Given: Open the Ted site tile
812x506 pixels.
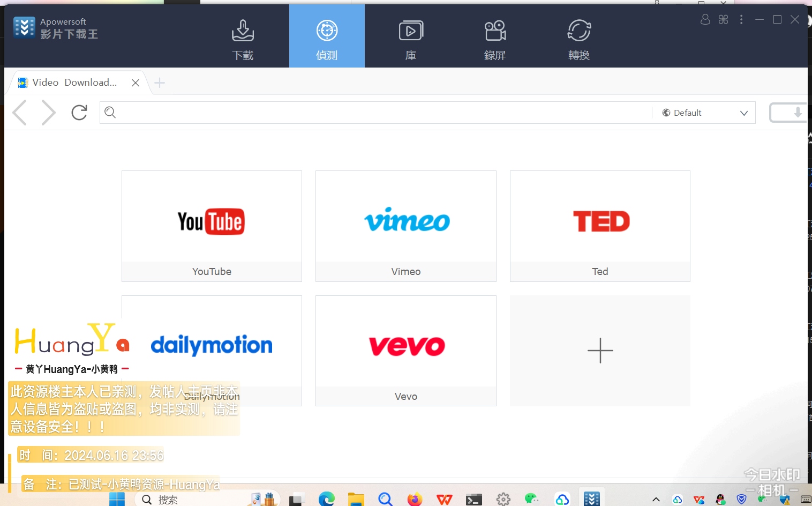Looking at the screenshot, I should click(600, 226).
